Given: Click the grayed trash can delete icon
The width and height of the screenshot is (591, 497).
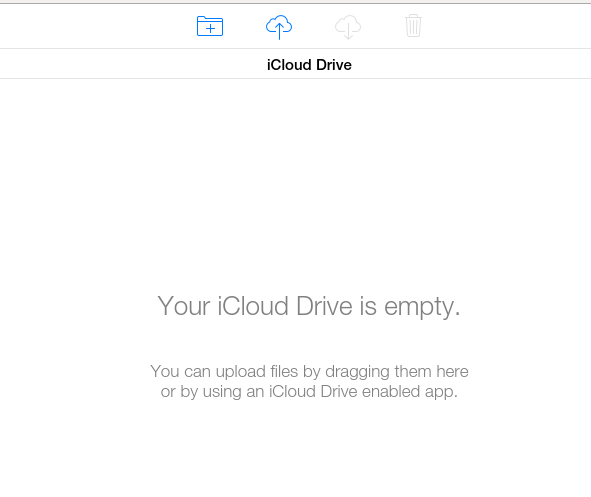Looking at the screenshot, I should coord(413,26).
